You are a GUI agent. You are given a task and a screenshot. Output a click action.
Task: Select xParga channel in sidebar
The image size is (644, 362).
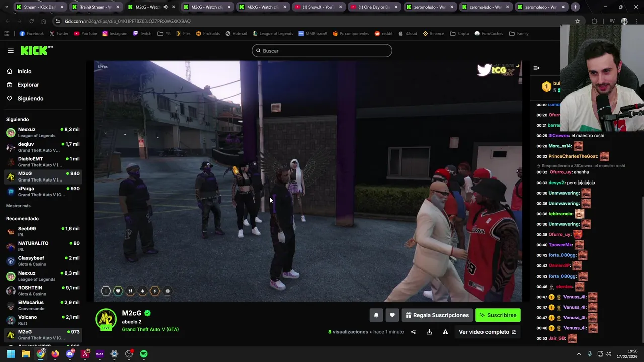(43, 192)
